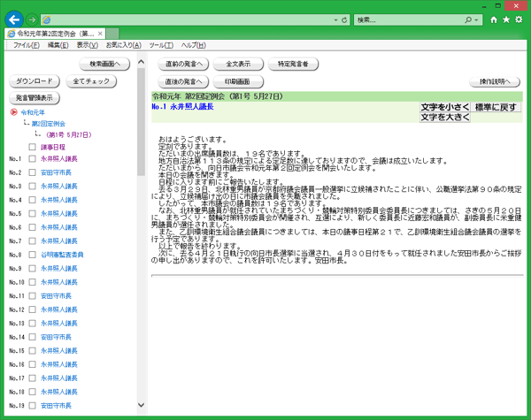This screenshot has width=531, height=420.
Task: Click the 発言冒頭表示 button
Action: tap(35, 98)
